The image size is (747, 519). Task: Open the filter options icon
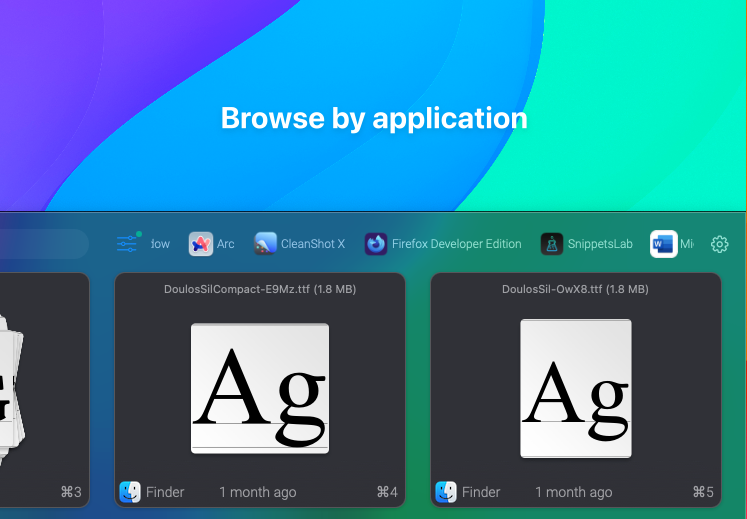(x=127, y=244)
